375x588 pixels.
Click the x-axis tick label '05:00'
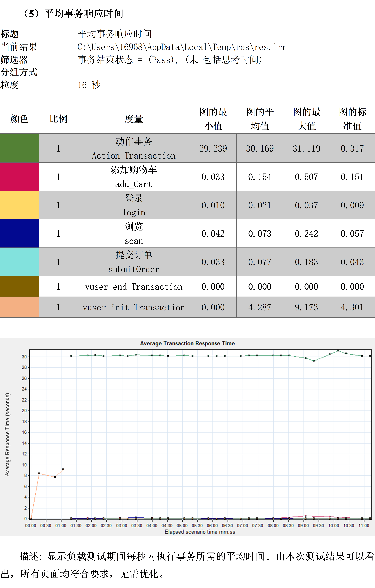pyautogui.click(x=182, y=526)
